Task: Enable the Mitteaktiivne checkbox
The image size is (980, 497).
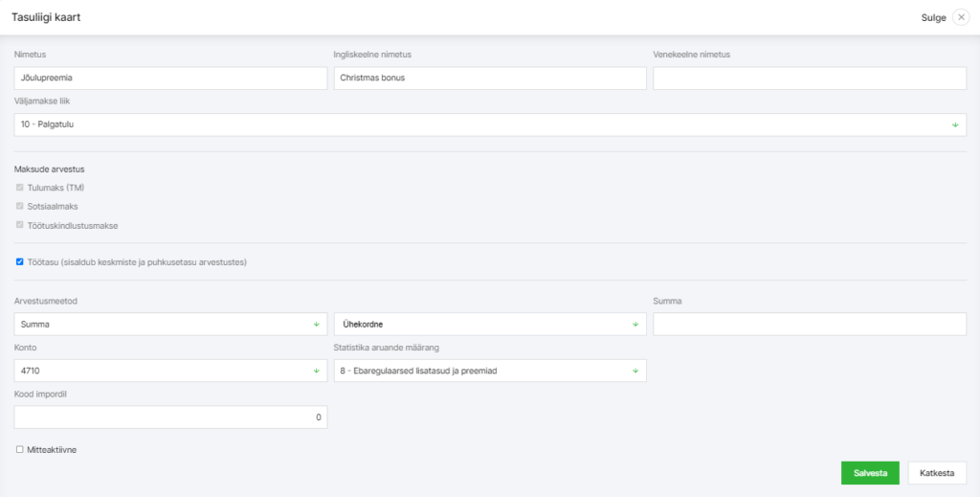Action: (20, 449)
